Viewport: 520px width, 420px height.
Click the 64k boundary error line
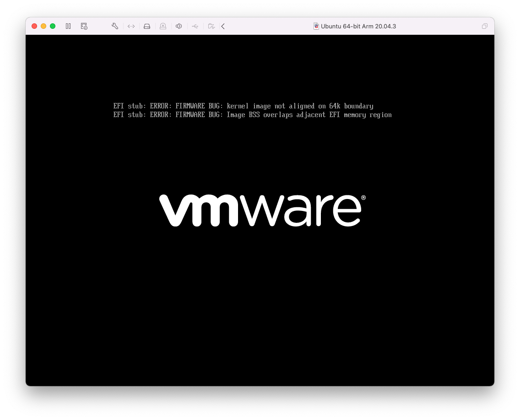[243, 106]
